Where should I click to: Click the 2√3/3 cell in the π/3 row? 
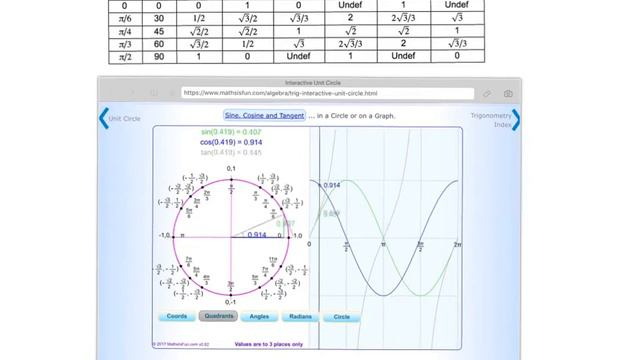[350, 44]
